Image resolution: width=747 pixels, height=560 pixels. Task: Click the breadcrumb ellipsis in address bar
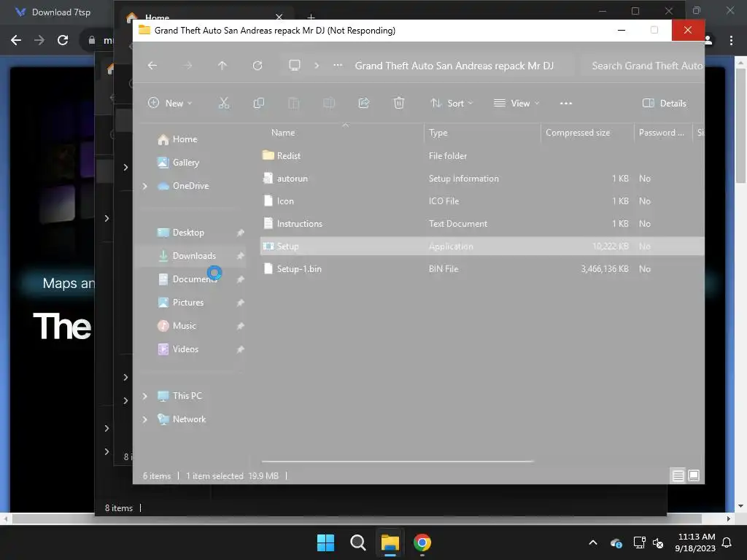[338, 66]
